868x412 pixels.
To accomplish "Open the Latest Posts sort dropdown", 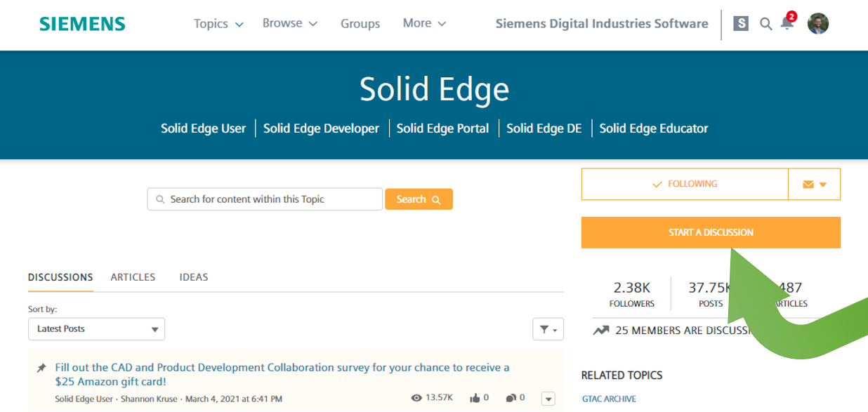I will pos(96,328).
